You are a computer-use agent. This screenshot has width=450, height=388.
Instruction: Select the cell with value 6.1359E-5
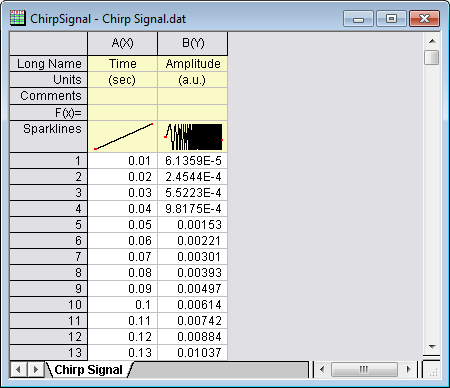click(193, 161)
